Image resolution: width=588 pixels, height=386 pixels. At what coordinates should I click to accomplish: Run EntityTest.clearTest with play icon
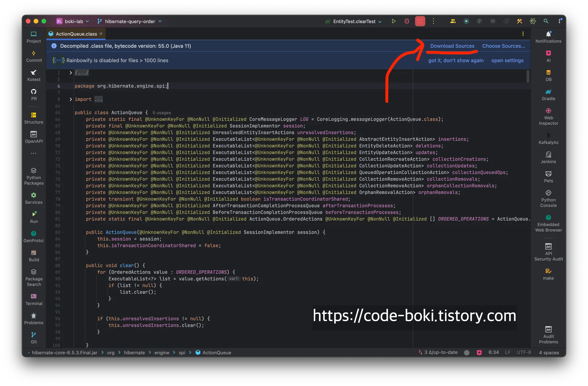[393, 21]
